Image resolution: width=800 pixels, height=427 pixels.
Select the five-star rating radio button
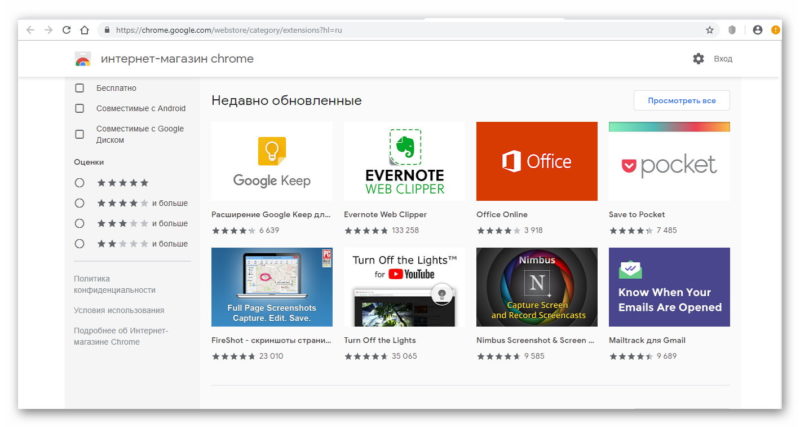coord(80,183)
